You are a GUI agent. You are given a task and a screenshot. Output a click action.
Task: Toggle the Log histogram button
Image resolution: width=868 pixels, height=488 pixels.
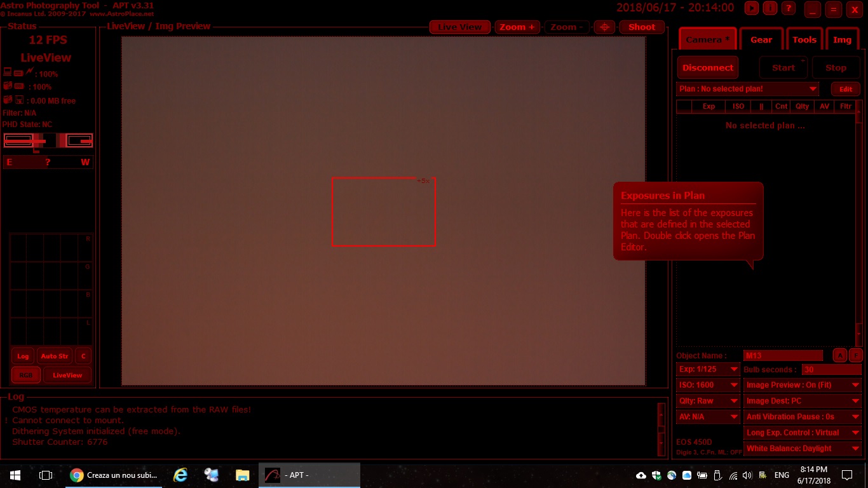pos(23,356)
